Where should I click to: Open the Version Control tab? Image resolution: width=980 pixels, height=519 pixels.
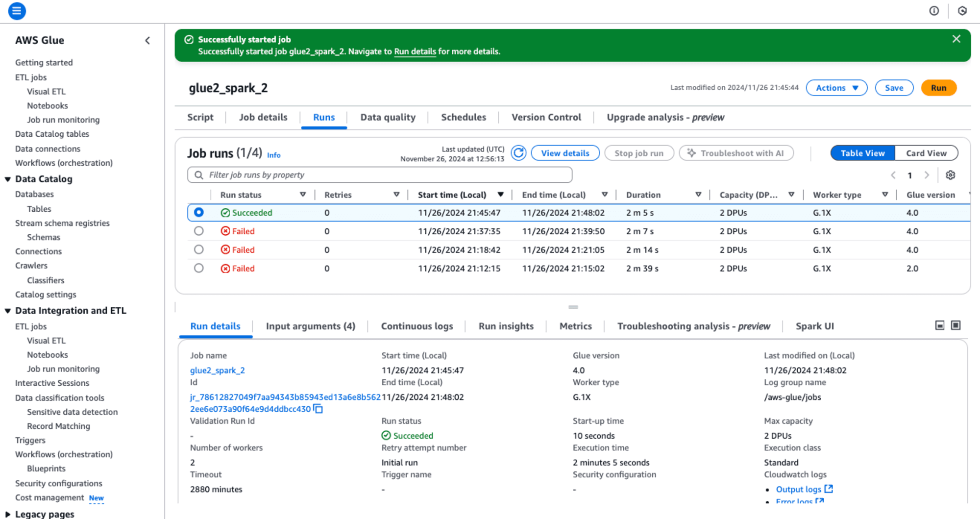(546, 117)
